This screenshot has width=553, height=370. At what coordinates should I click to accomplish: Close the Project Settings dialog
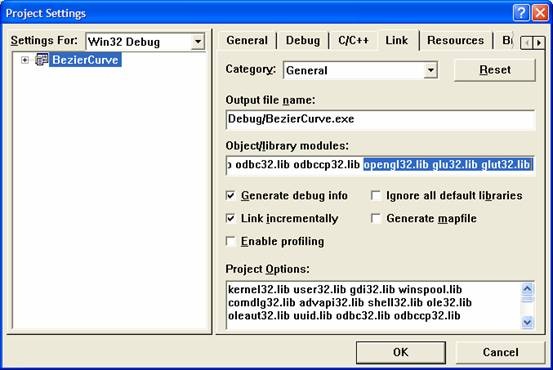tap(540, 13)
